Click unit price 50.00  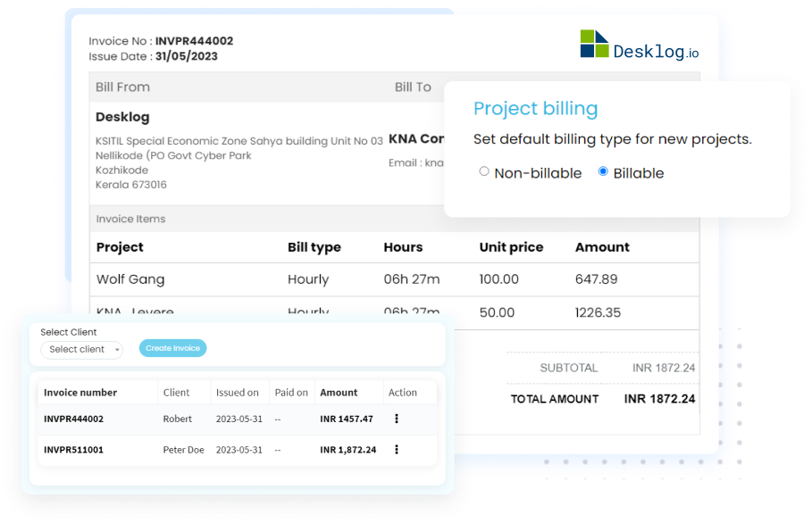tap(497, 312)
